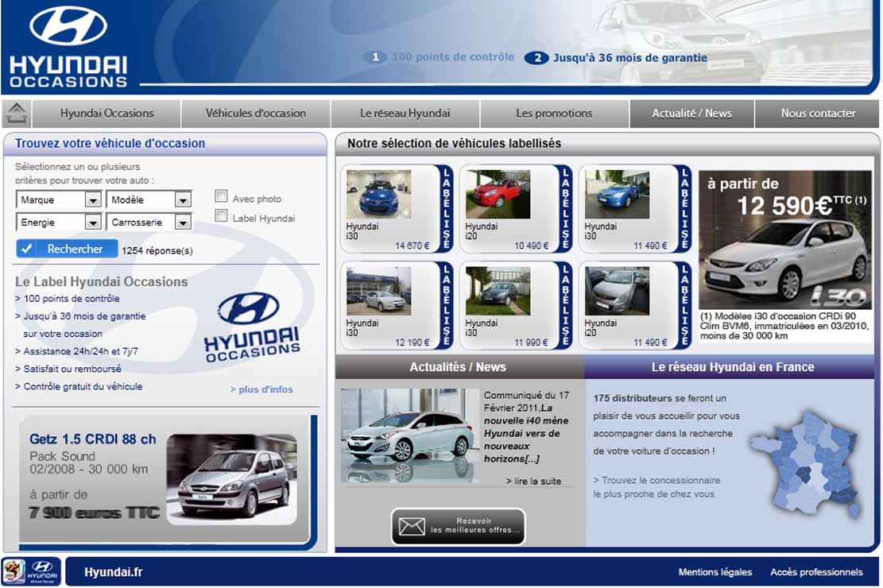Tick the 'Label Hyundai' checkbox

(x=221, y=215)
